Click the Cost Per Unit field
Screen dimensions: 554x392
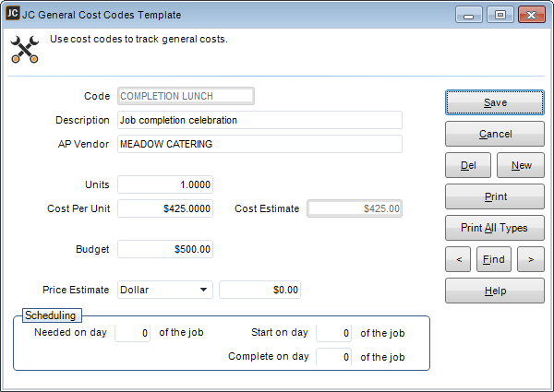tap(166, 208)
